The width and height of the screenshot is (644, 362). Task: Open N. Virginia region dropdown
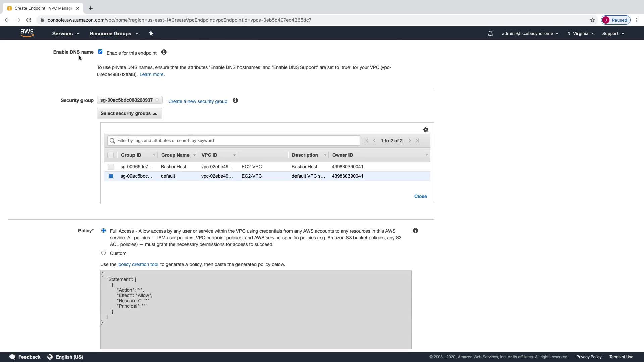point(580,34)
